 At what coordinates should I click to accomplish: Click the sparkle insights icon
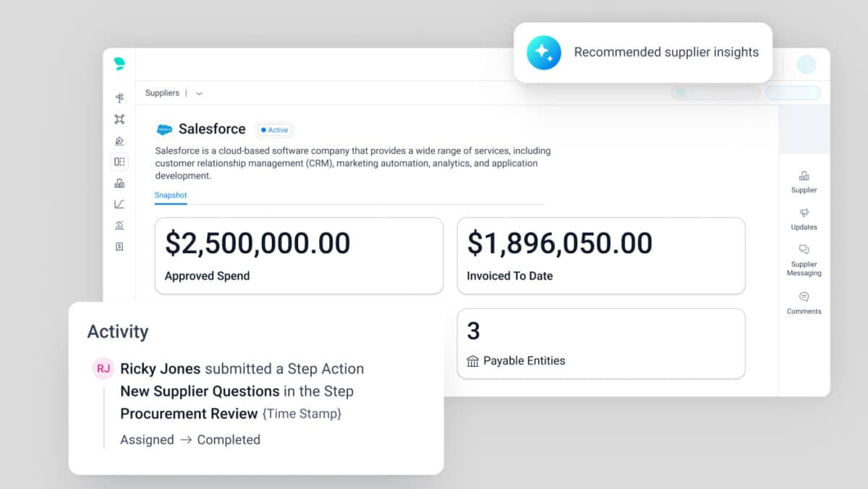544,52
